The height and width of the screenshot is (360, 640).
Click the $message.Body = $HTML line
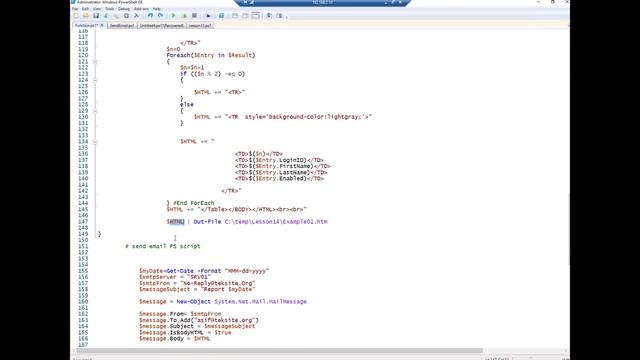pyautogui.click(x=175, y=338)
